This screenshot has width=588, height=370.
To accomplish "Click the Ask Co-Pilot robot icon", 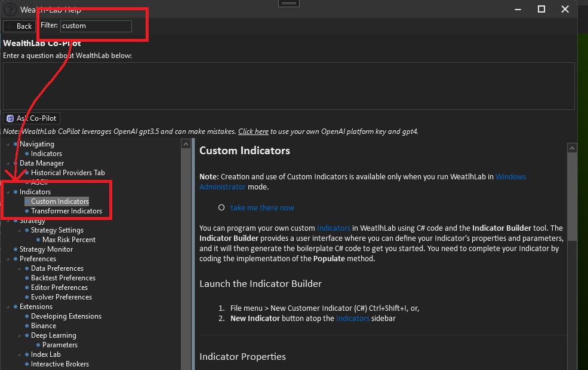I will click(x=10, y=118).
